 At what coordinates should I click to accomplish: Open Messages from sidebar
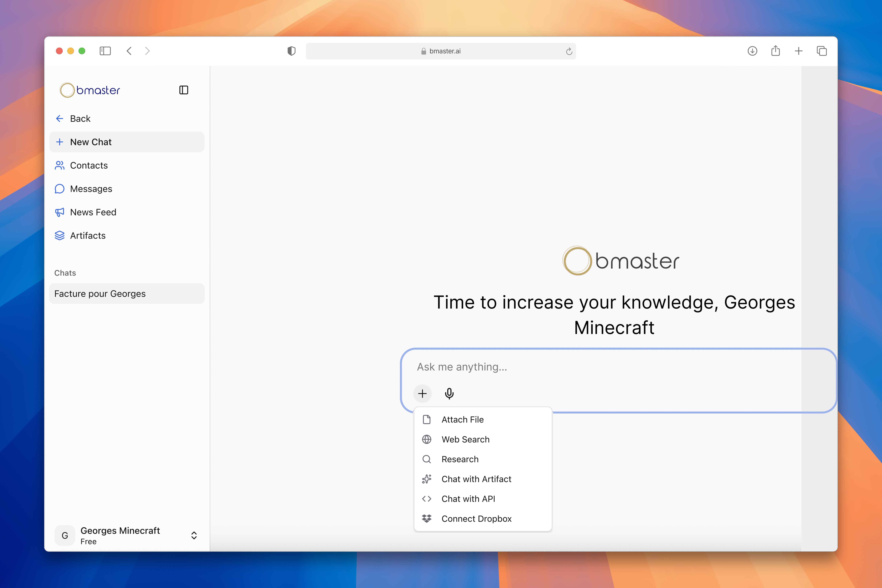[x=91, y=189]
